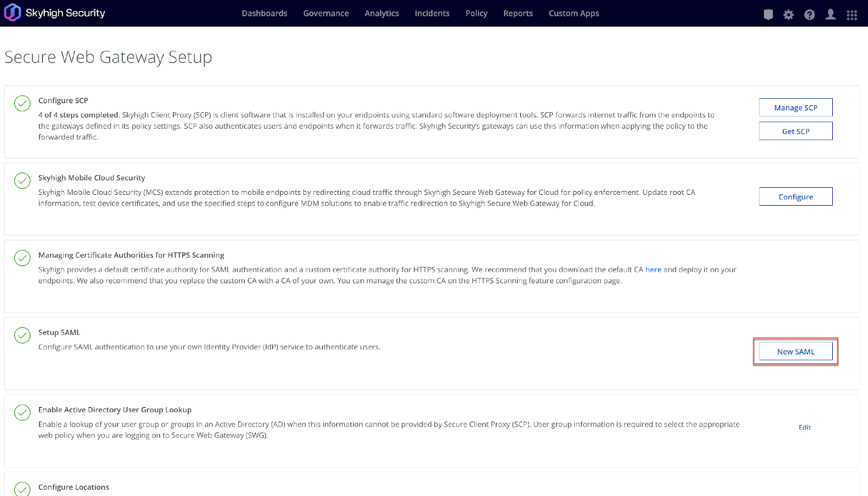Viewport: 868px width, 496px height.
Task: Click the Get SCP button
Action: [x=795, y=131]
